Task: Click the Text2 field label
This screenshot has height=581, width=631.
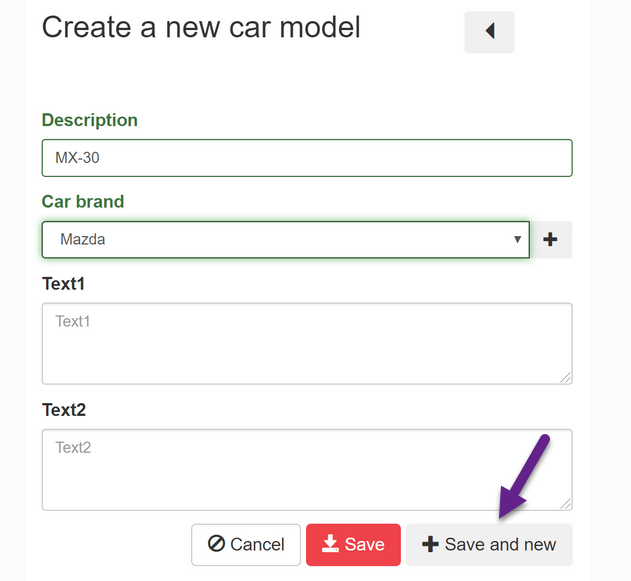Action: [64, 409]
